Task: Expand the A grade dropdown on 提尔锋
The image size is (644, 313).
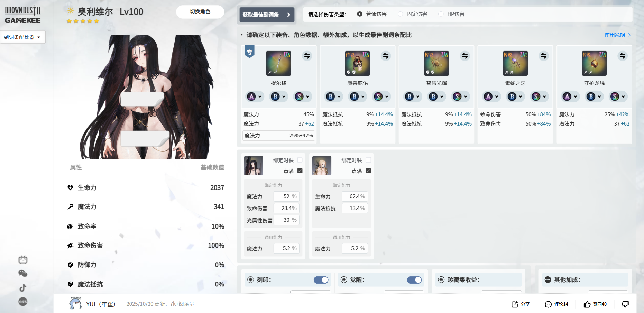Action: click(x=255, y=96)
